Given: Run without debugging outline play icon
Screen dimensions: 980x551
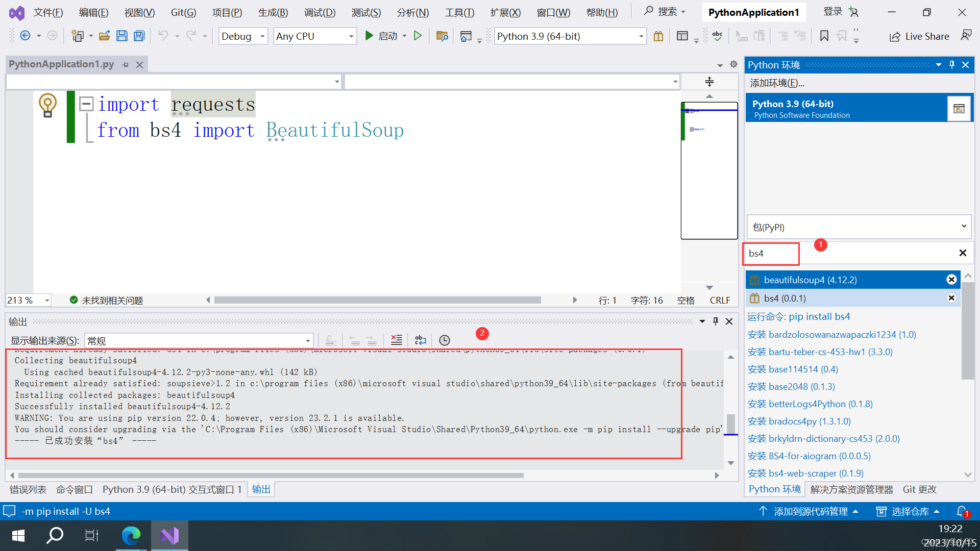Looking at the screenshot, I should point(418,36).
